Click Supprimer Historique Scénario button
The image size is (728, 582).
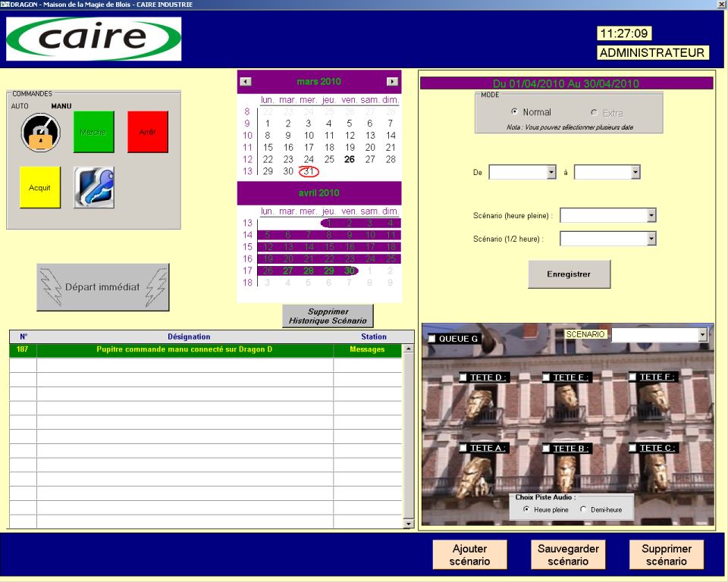(x=328, y=316)
